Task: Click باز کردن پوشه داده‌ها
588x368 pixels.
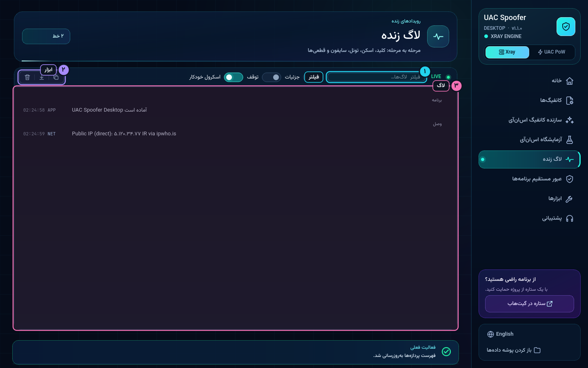Action: tap(513, 350)
